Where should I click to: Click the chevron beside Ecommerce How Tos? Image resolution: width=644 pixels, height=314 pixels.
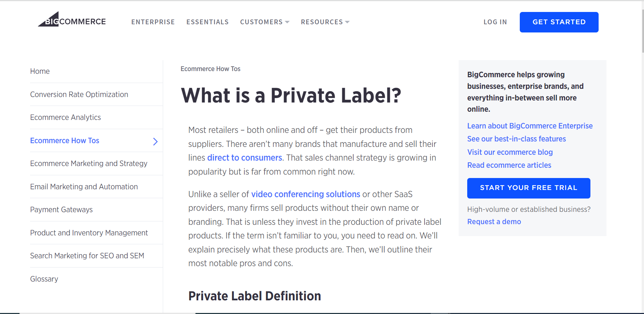pyautogui.click(x=155, y=141)
